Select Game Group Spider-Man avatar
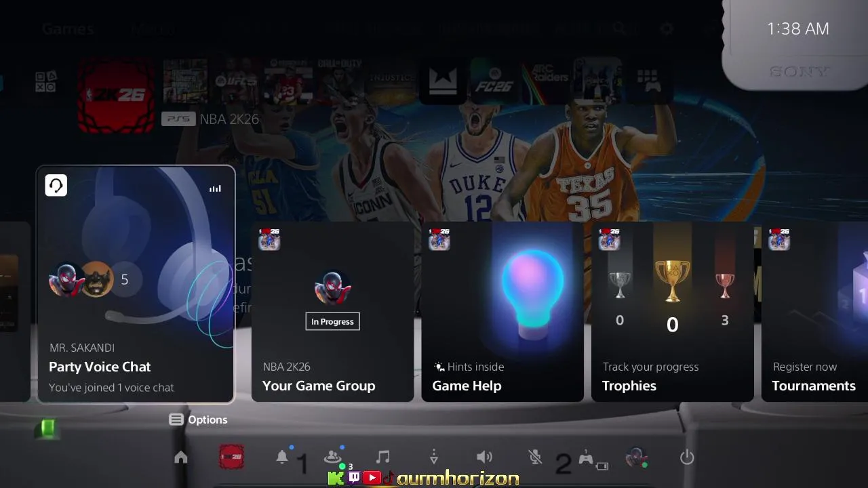 click(x=332, y=289)
